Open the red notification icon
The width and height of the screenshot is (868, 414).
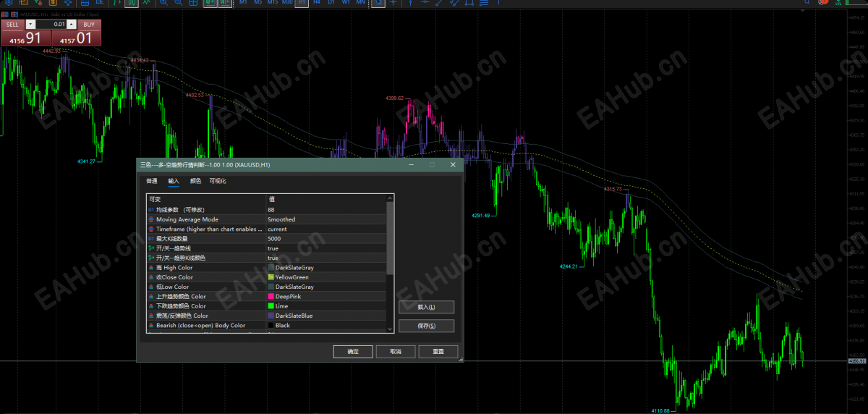click(x=825, y=3)
